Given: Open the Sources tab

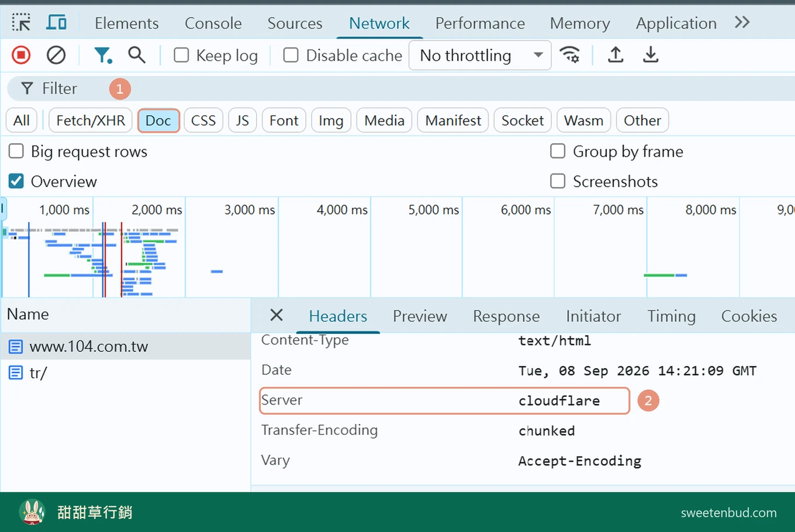Looking at the screenshot, I should click(x=295, y=23).
